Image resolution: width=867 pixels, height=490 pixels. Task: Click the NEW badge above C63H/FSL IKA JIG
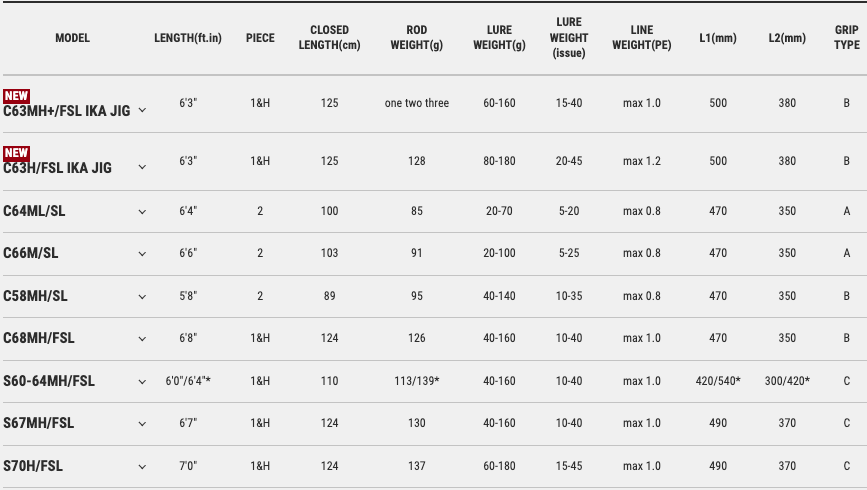pos(16,153)
